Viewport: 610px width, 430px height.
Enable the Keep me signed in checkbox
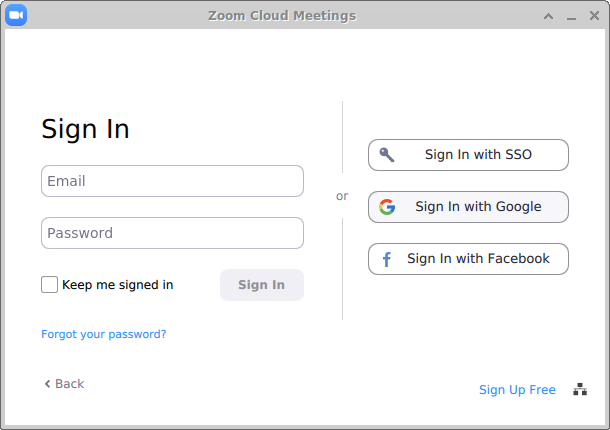(x=50, y=285)
